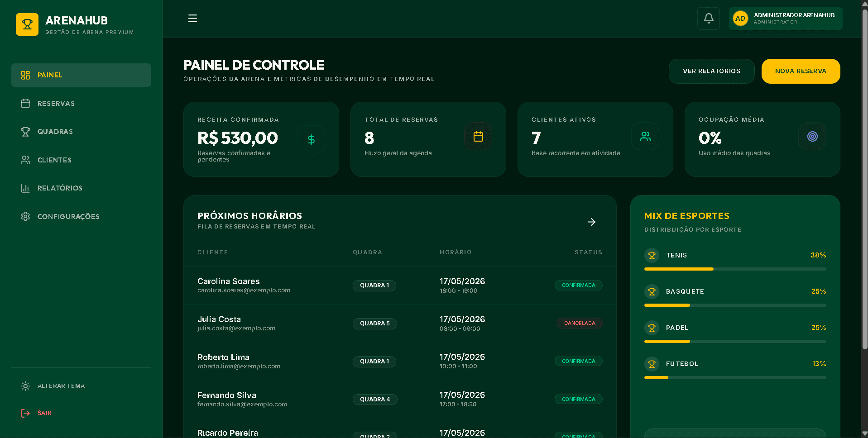The image size is (868, 438).
Task: Click Quadra 4 badge in Fernando Silva row
Action: click(375, 400)
